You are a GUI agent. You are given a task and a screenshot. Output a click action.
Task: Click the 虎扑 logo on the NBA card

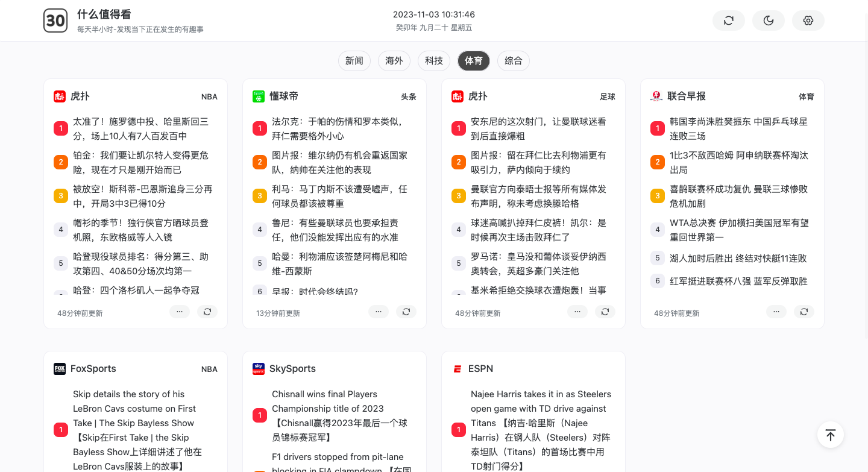(60, 96)
